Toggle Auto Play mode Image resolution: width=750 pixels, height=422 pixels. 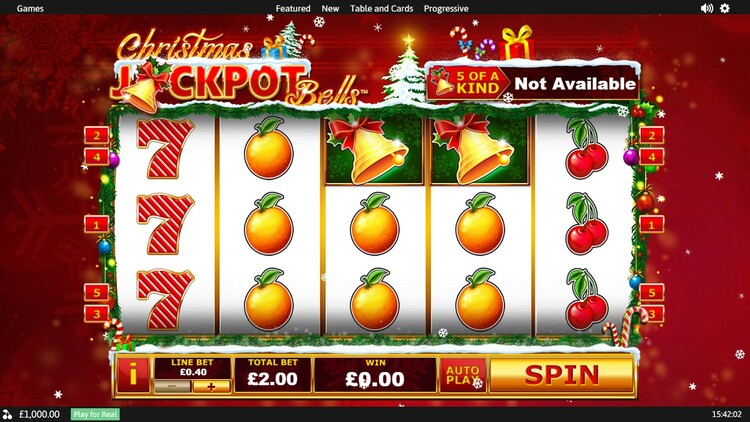coord(463,375)
